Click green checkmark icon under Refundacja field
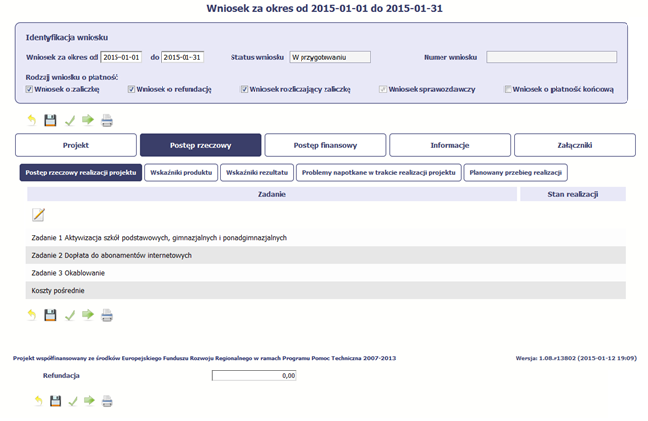The width and height of the screenshot is (648, 421). click(73, 401)
